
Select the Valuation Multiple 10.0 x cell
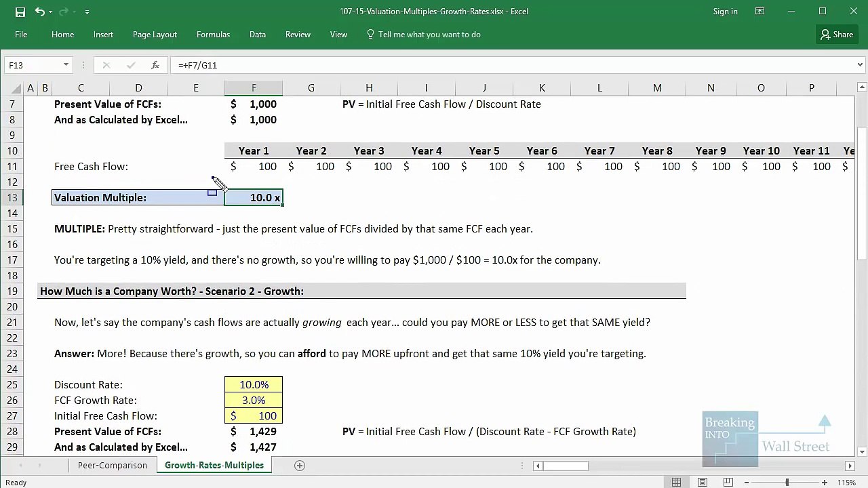click(254, 198)
